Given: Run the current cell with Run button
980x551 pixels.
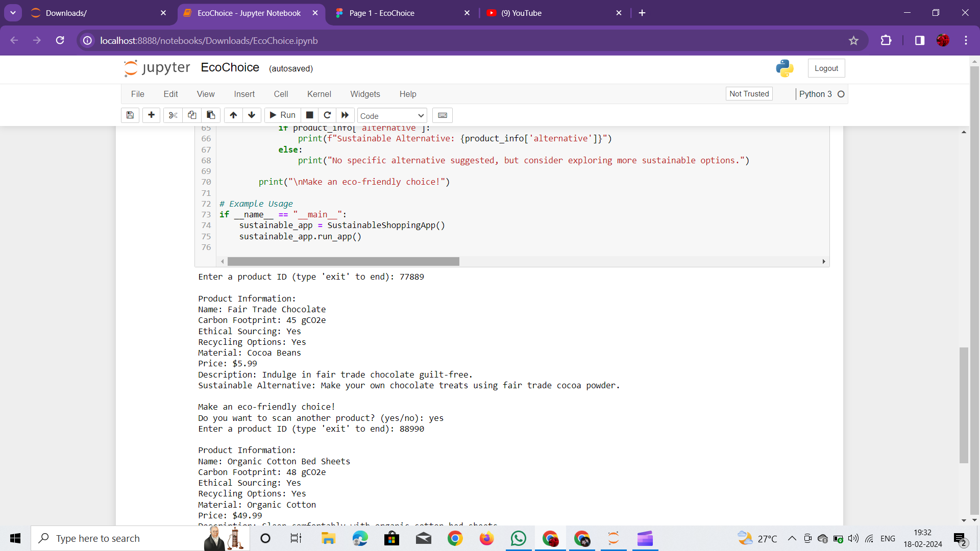Looking at the screenshot, I should [283, 115].
